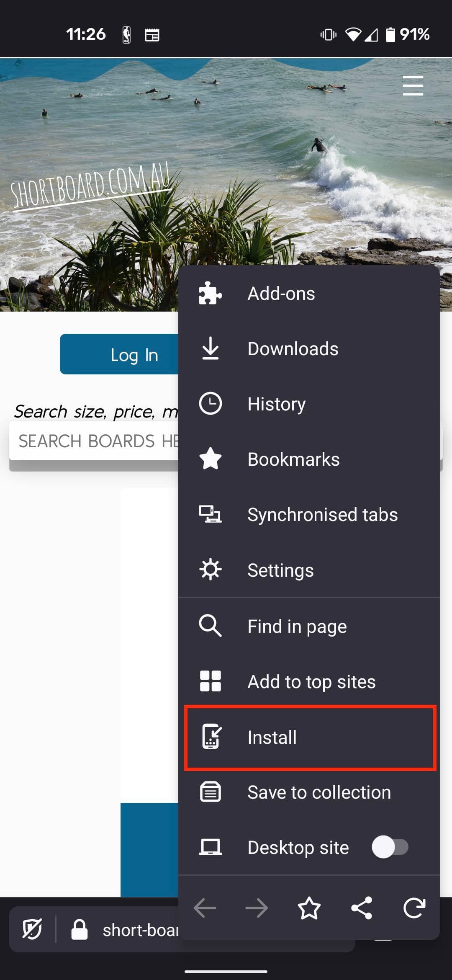Screen dimensions: 452x980
Task: Tap the shortboard.com.au logo text
Action: [91, 186]
